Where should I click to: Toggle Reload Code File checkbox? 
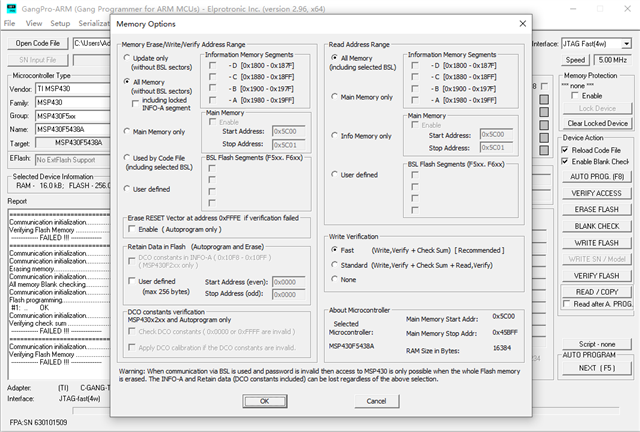click(x=565, y=150)
